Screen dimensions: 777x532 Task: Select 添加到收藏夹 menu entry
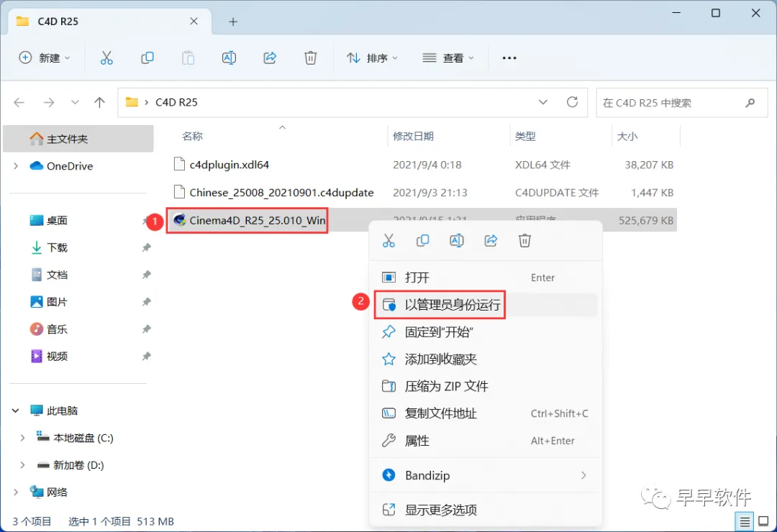[x=486, y=359]
